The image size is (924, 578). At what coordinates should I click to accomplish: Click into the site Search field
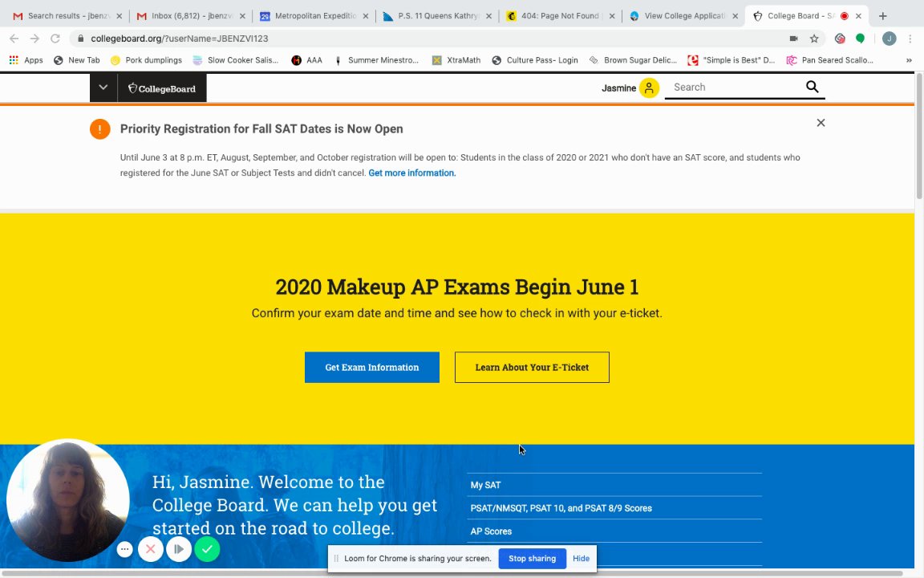point(736,88)
